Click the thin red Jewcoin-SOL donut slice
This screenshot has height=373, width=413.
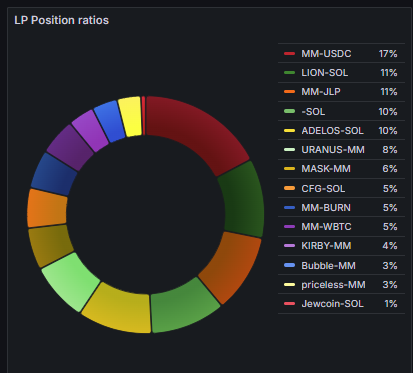pos(143,115)
